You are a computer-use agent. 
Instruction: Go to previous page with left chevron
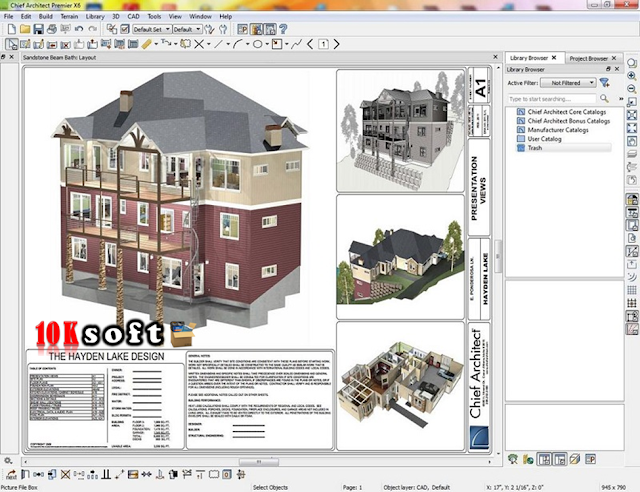(310, 44)
